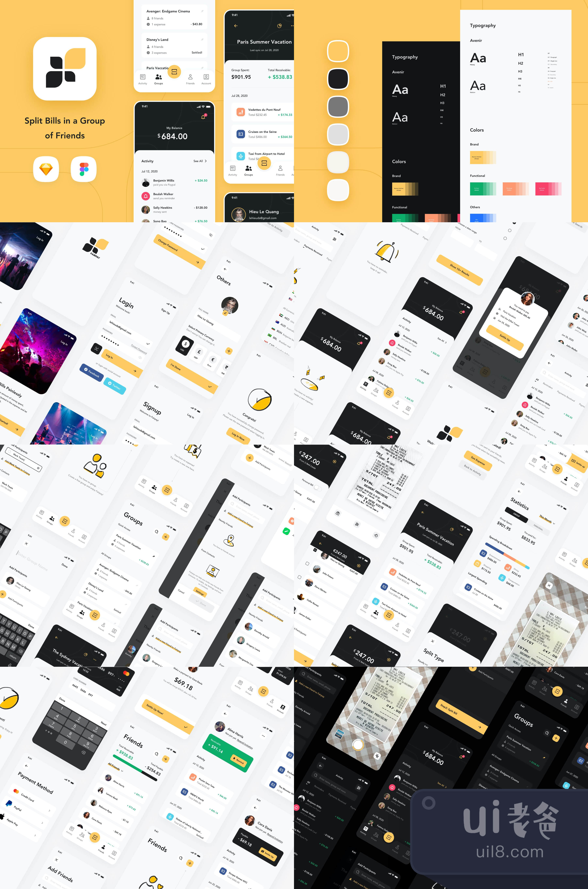588x889 pixels.
Task: Expand the typography H1 style options
Action: (x=521, y=55)
